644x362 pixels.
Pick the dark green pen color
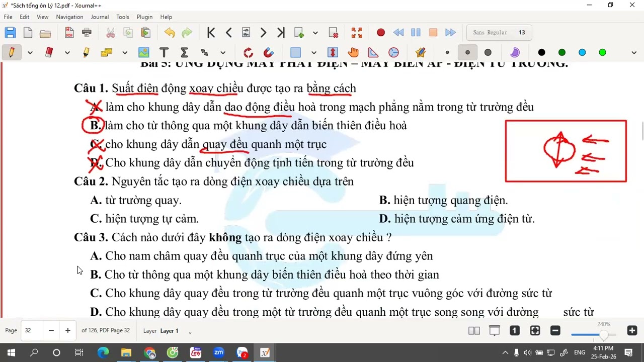pyautogui.click(x=562, y=52)
